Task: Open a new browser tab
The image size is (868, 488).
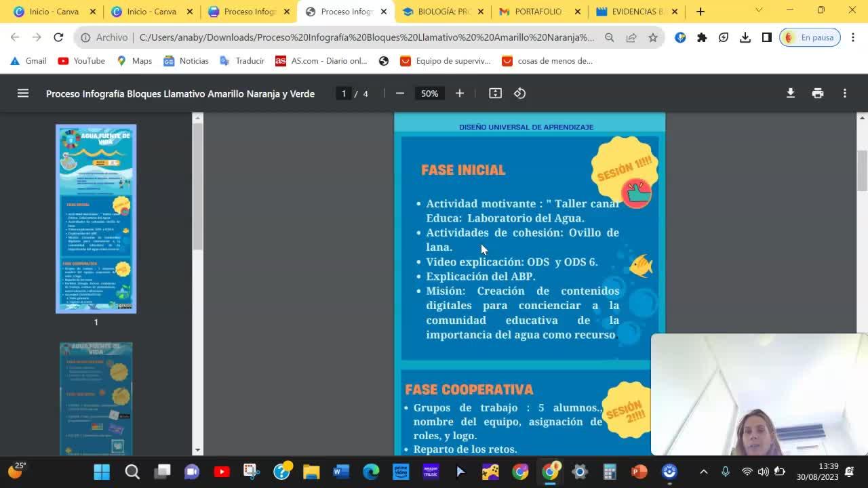Action: pos(701,12)
